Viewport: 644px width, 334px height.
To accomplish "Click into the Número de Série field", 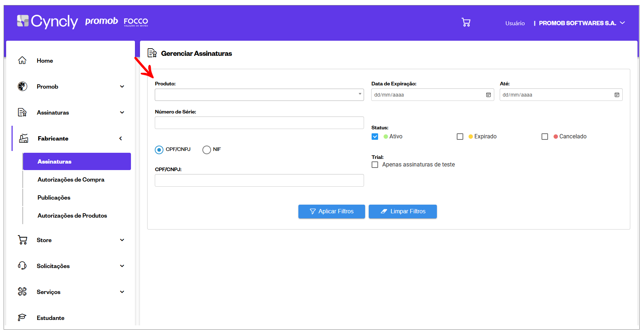I will [x=259, y=123].
